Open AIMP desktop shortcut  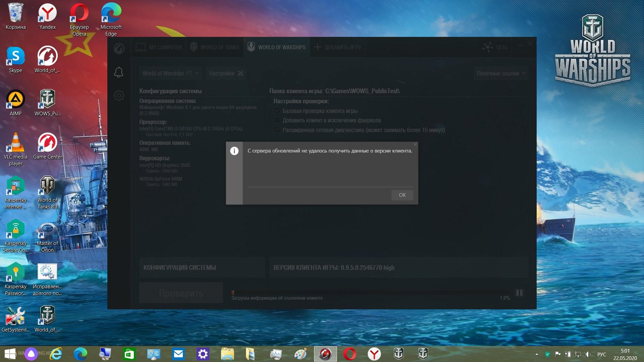15,103
